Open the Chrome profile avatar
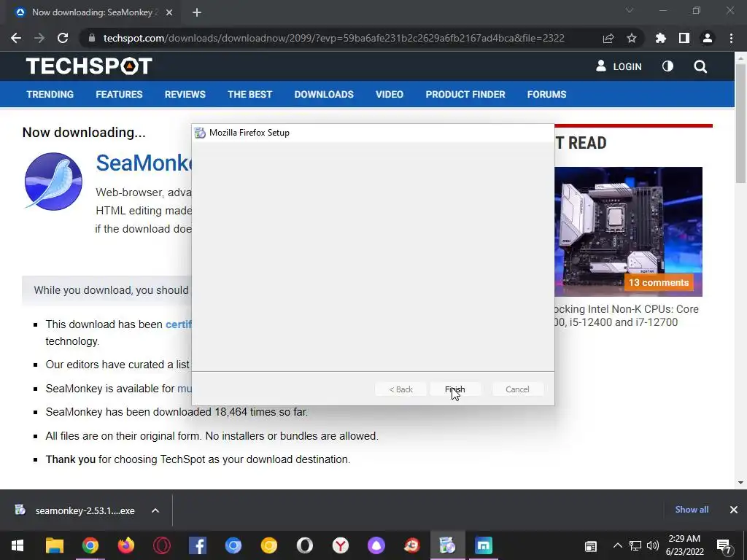This screenshot has height=560, width=747. tap(708, 38)
